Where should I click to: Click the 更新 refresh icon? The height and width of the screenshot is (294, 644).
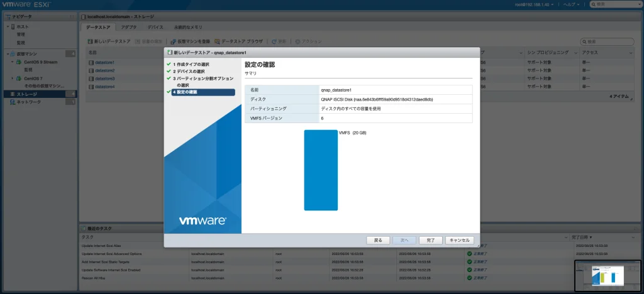[274, 41]
